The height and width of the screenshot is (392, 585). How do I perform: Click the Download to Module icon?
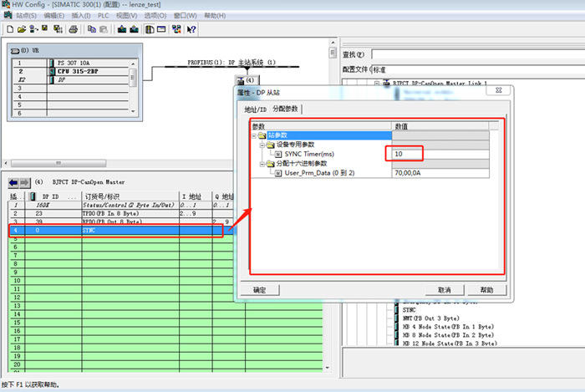tap(122, 29)
